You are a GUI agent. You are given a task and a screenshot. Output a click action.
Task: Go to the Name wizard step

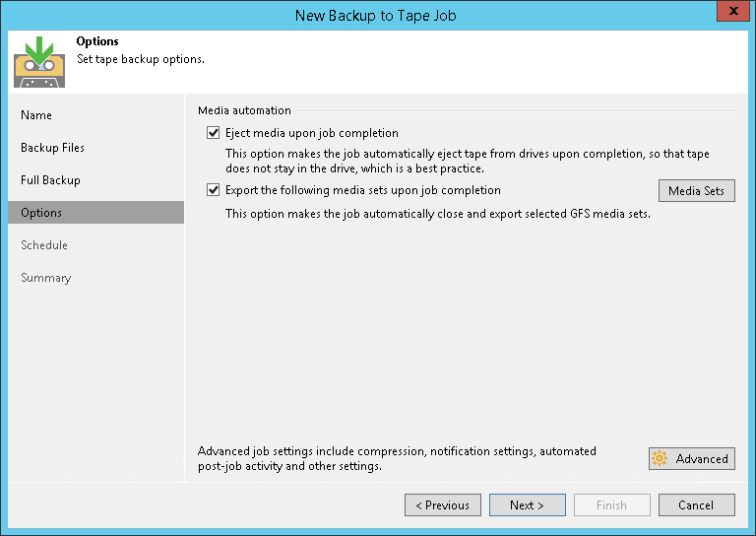pos(36,115)
